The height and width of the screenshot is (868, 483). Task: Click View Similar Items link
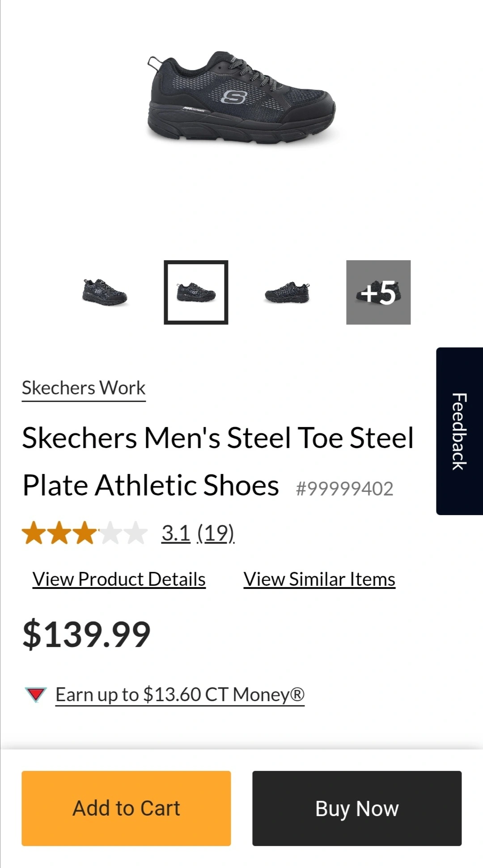319,580
